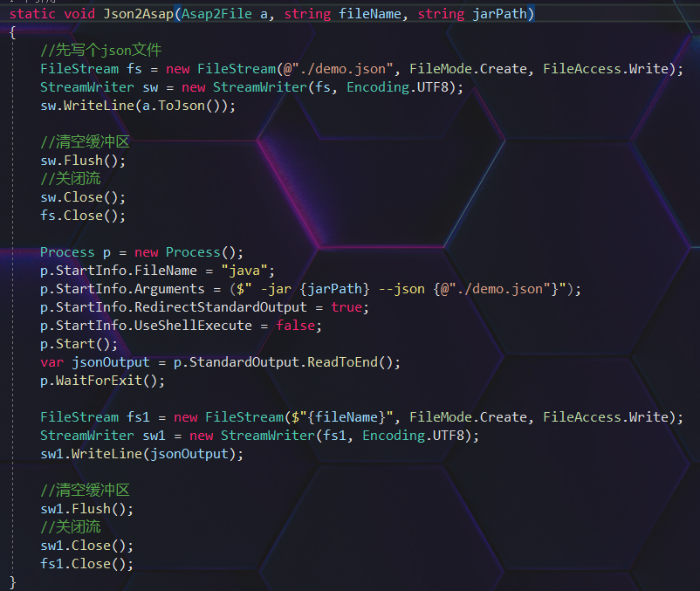This screenshot has height=591, width=700.
Task: Click the false keyword on UseShellExecute line
Action: pos(295,325)
